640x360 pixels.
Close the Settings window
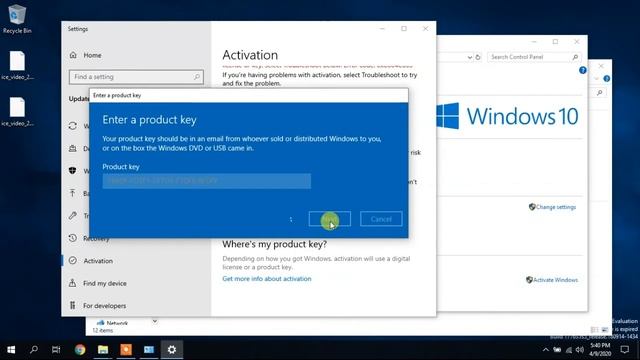[425, 29]
